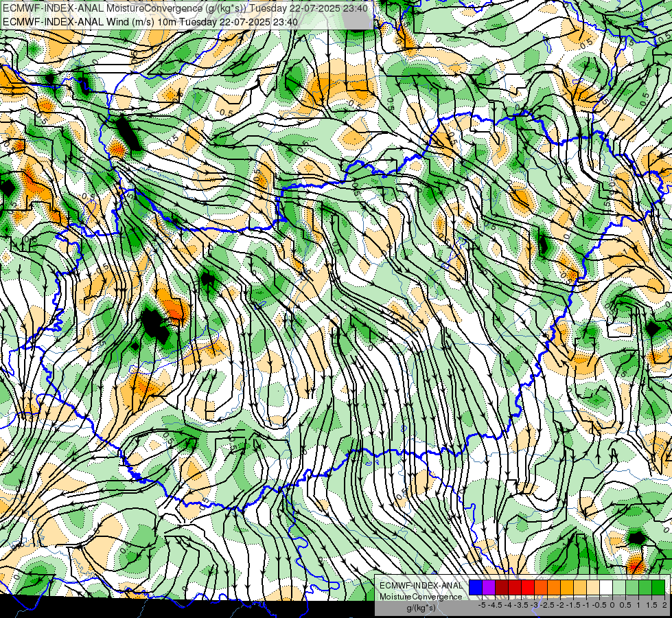The width and height of the screenshot is (672, 618).
Task: Click the '-2.5' legend scale value
Action: [x=547, y=605]
